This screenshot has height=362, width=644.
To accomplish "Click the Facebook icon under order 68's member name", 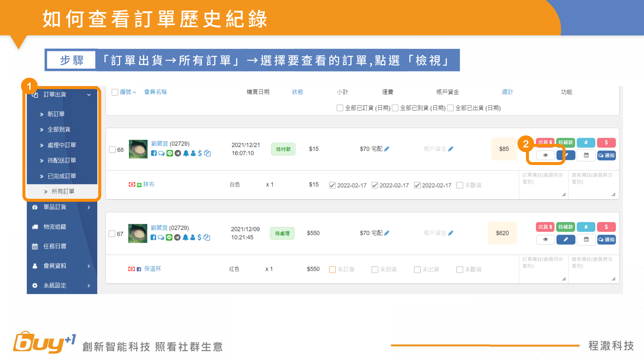I will click(154, 153).
